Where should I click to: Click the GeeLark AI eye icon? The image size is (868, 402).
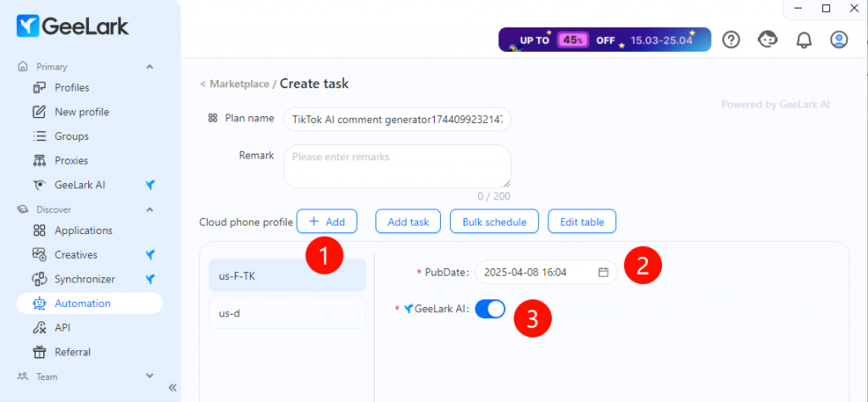click(39, 185)
